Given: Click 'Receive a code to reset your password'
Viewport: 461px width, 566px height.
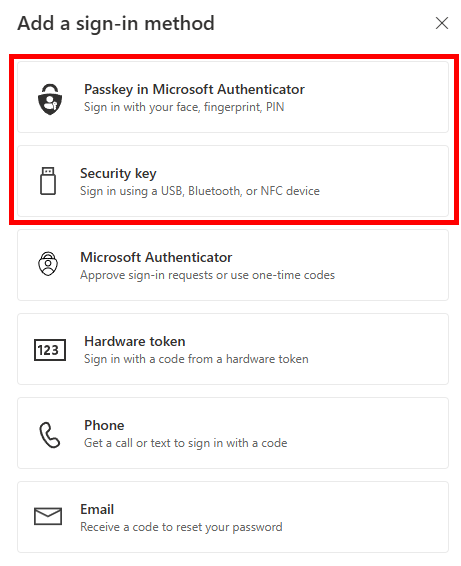Looking at the screenshot, I should [181, 527].
